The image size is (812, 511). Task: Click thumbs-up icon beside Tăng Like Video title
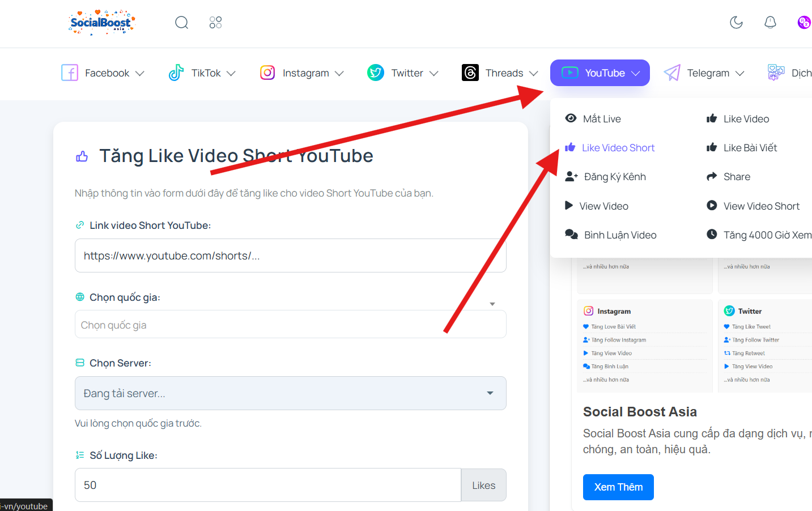82,156
